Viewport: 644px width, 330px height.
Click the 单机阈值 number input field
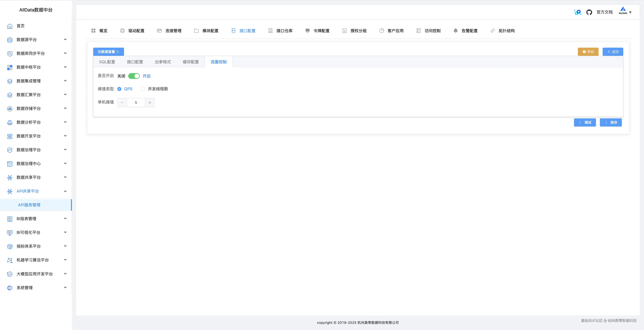pyautogui.click(x=136, y=103)
